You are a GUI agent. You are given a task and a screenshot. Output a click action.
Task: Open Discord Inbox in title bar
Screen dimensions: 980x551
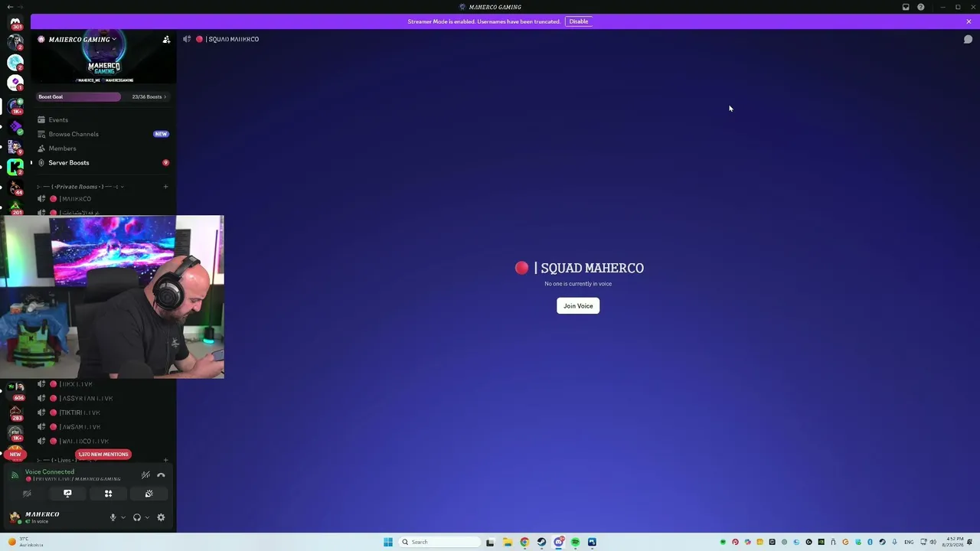point(906,7)
